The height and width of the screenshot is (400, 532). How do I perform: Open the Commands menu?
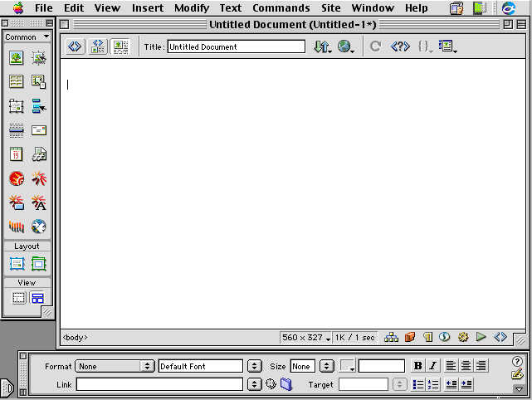click(281, 8)
